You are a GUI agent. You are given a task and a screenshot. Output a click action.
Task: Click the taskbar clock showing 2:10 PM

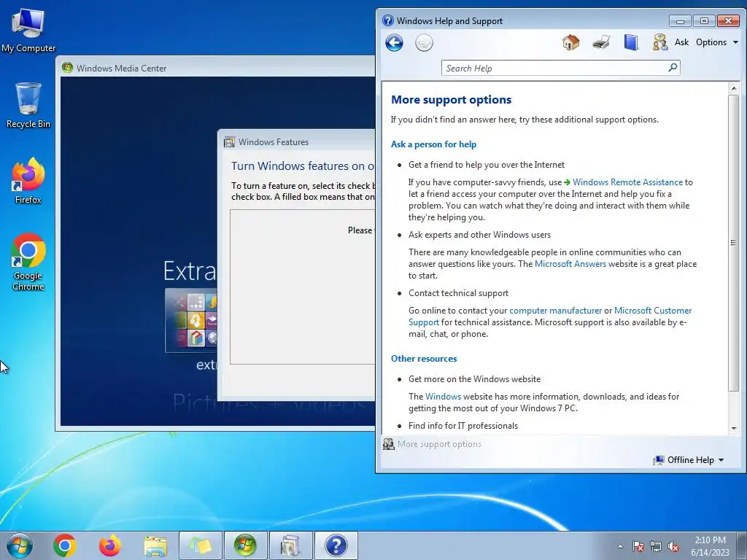click(x=710, y=546)
